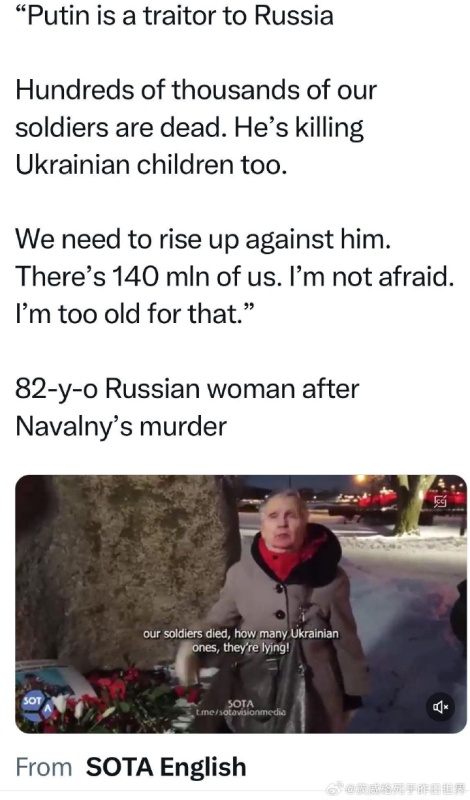The width and height of the screenshot is (470, 800).
Task: Click the '82-y-o Russian woman after' line
Action: (x=187, y=389)
